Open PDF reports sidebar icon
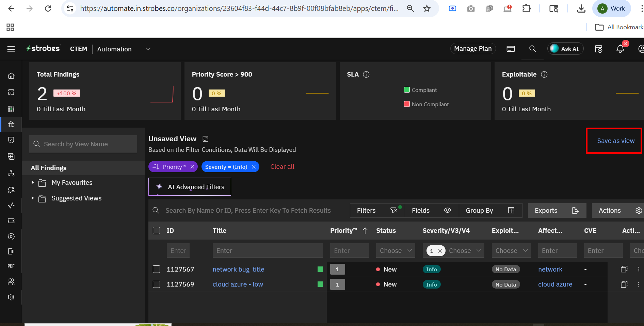 click(11, 266)
